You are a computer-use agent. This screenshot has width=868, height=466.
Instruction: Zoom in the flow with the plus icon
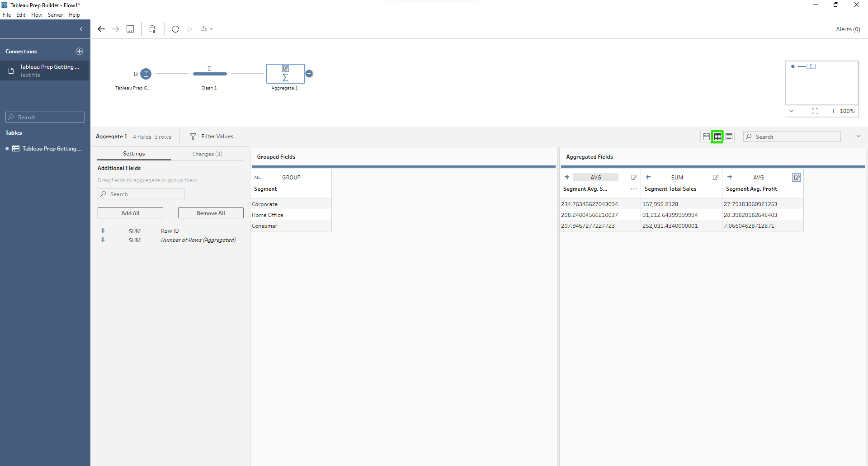[x=833, y=111]
